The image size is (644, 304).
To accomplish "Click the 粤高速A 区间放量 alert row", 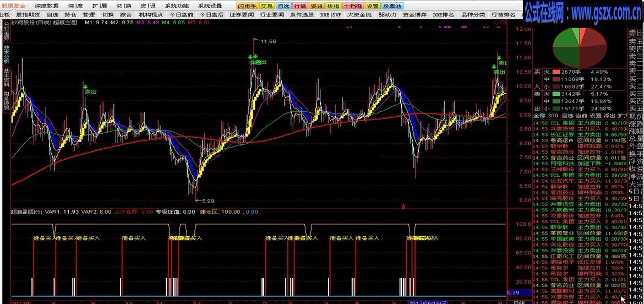I will (x=580, y=140).
